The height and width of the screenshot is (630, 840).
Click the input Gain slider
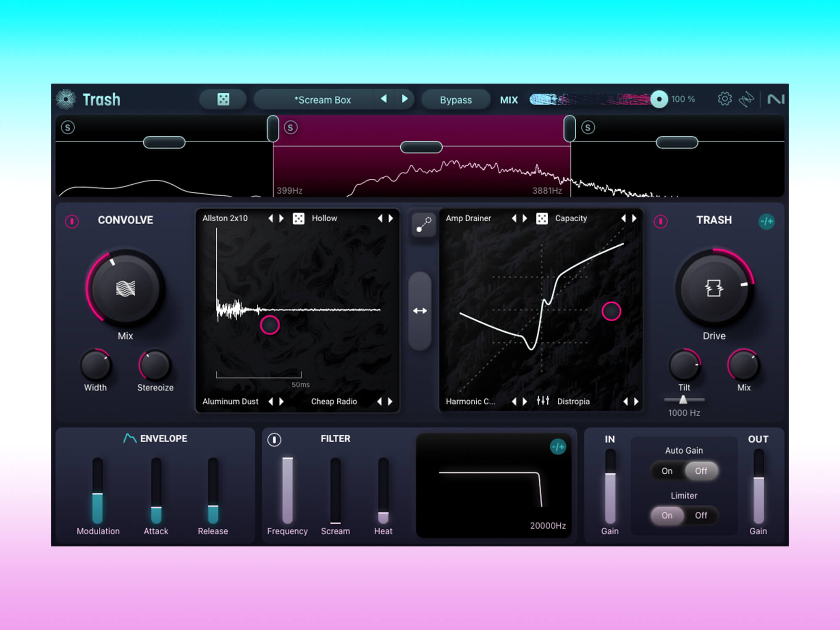(610, 486)
